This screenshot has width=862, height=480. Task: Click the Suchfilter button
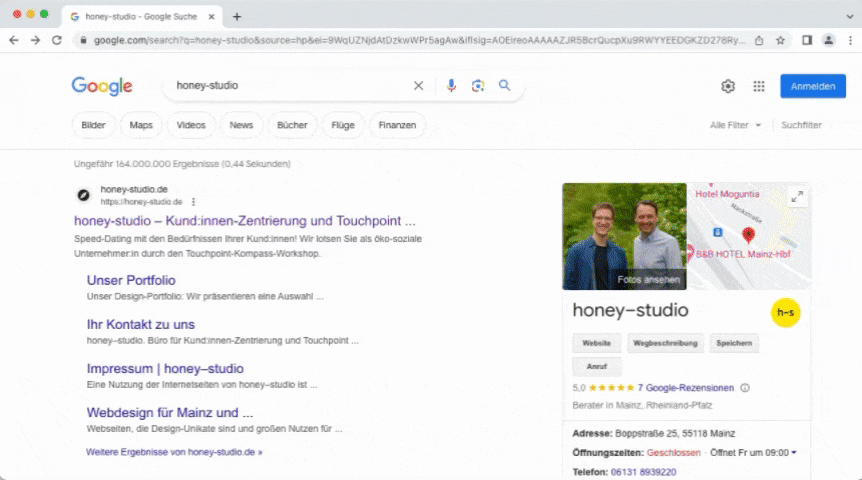[801, 125]
